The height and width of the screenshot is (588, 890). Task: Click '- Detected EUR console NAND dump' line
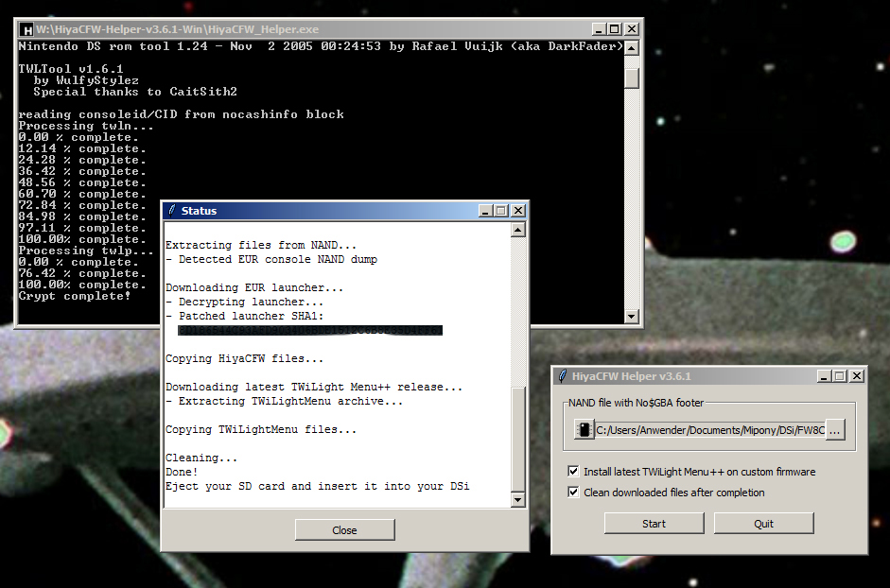point(271,259)
